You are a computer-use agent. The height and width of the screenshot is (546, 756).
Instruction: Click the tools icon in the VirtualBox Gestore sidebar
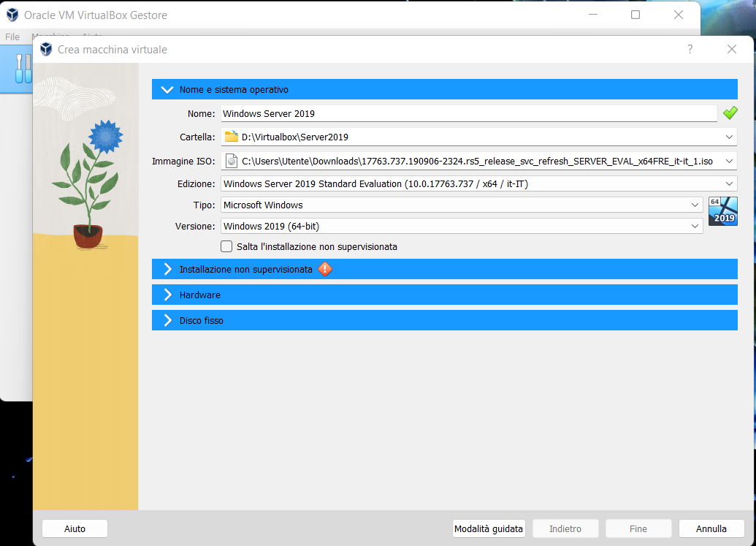(x=23, y=69)
